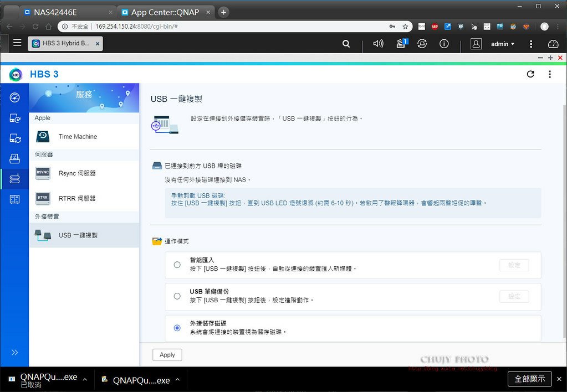Open event notifications info icon
Screen dimensions: 567x392
444,44
